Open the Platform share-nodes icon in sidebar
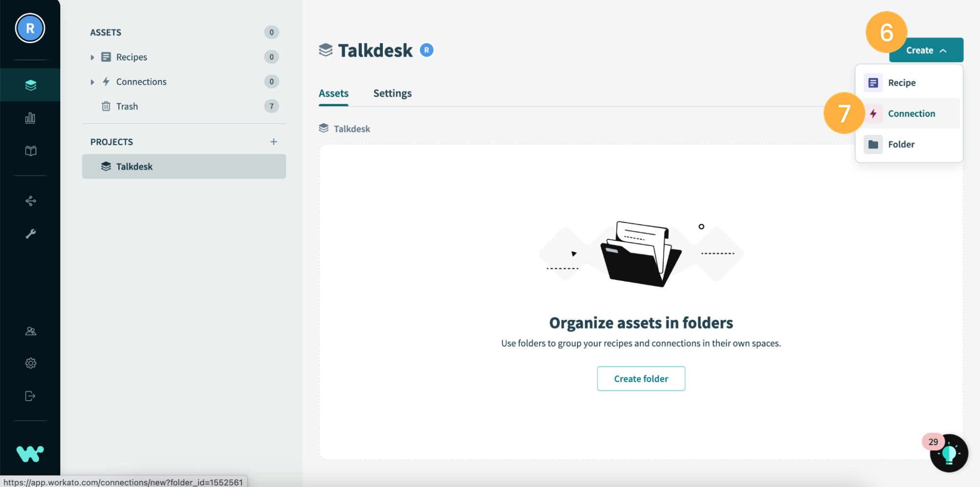The image size is (980, 487). pos(30,201)
